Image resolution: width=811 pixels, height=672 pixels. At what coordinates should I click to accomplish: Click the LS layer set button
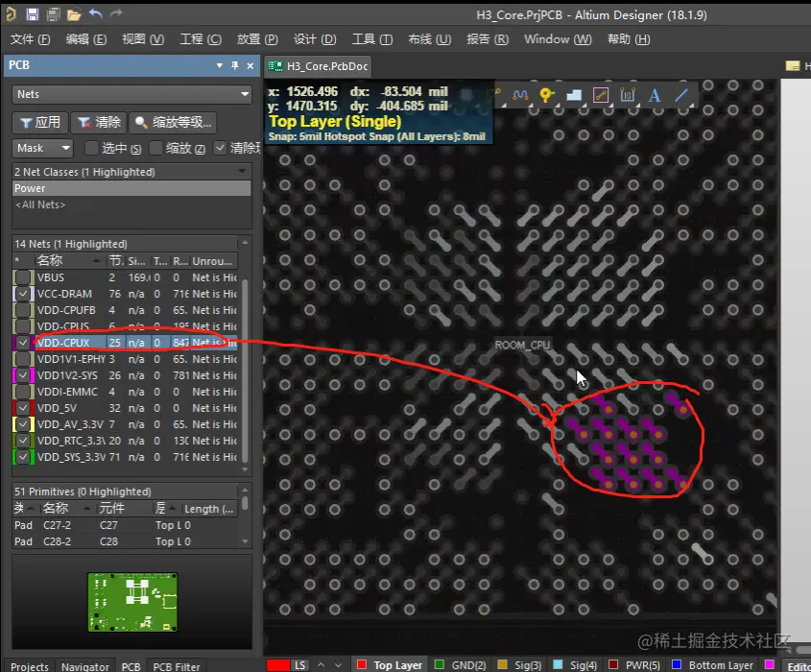pos(298,665)
